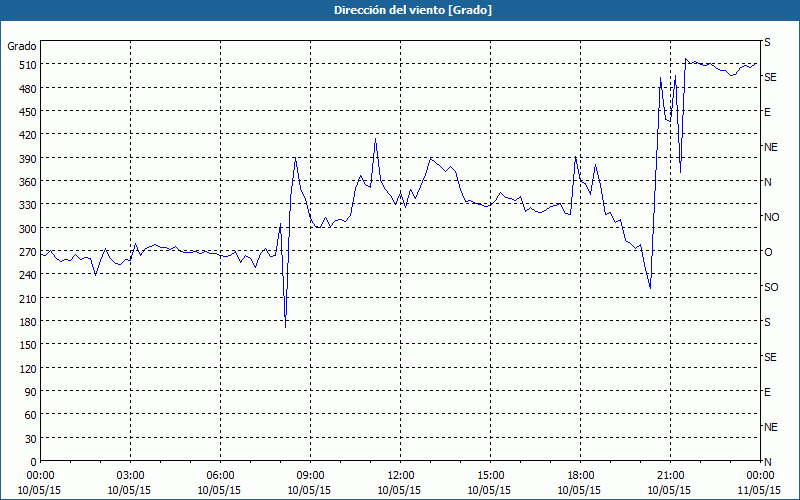800x500 pixels.
Task: Select the 360 degree axis label
Action: 28,182
